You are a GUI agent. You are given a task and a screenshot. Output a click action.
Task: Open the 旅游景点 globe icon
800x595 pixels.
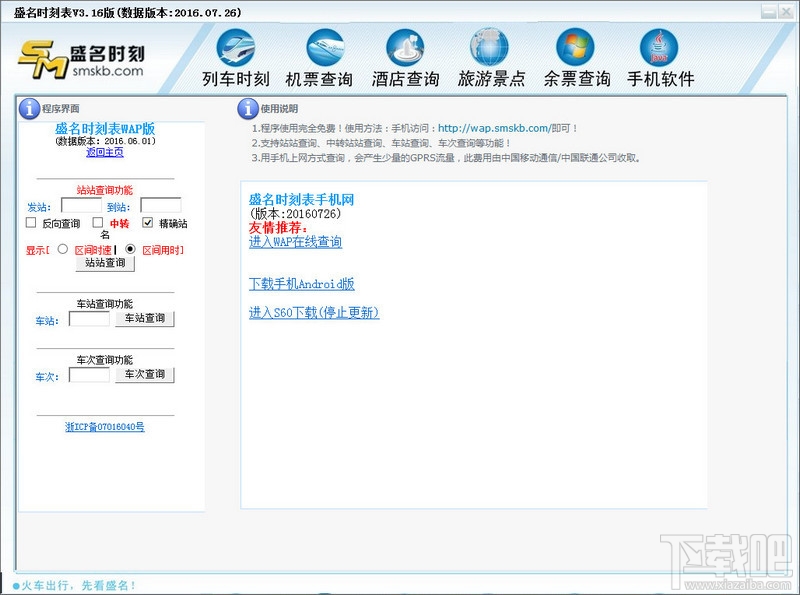[489, 47]
